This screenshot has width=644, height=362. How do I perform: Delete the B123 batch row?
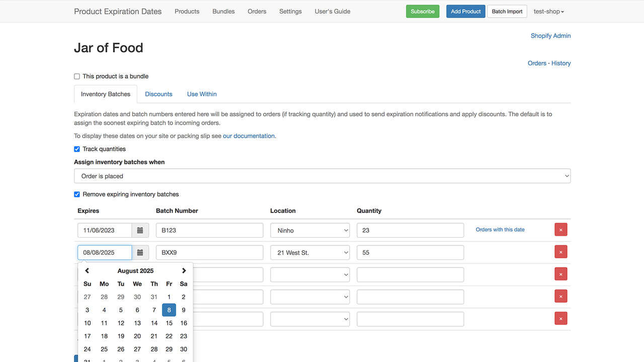(x=560, y=229)
